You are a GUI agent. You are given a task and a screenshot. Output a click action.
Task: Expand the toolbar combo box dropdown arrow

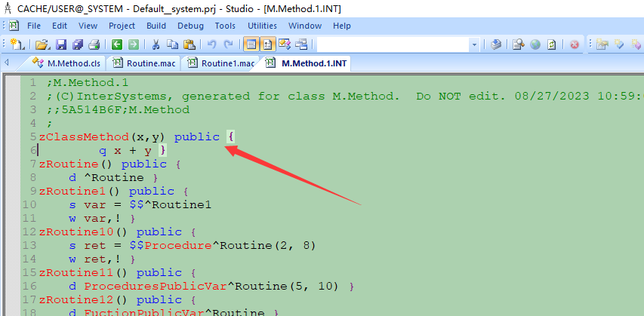pyautogui.click(x=474, y=44)
